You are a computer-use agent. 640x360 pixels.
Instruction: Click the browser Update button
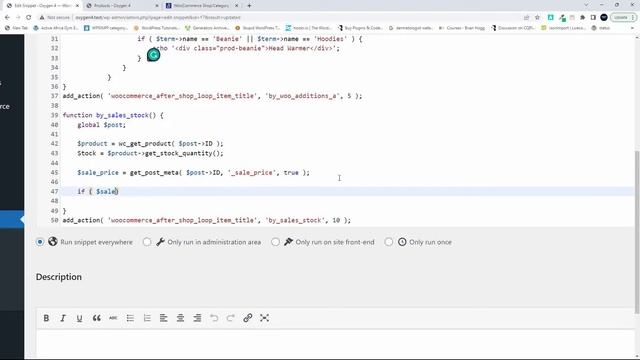(x=623, y=18)
